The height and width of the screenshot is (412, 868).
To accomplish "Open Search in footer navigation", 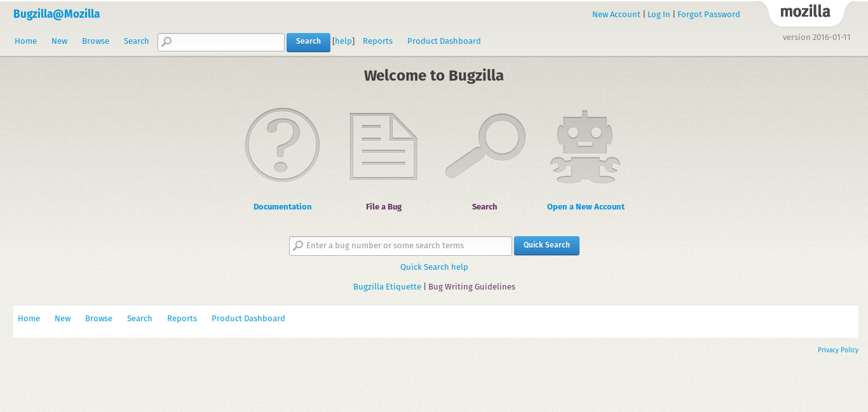I will coord(139,319).
